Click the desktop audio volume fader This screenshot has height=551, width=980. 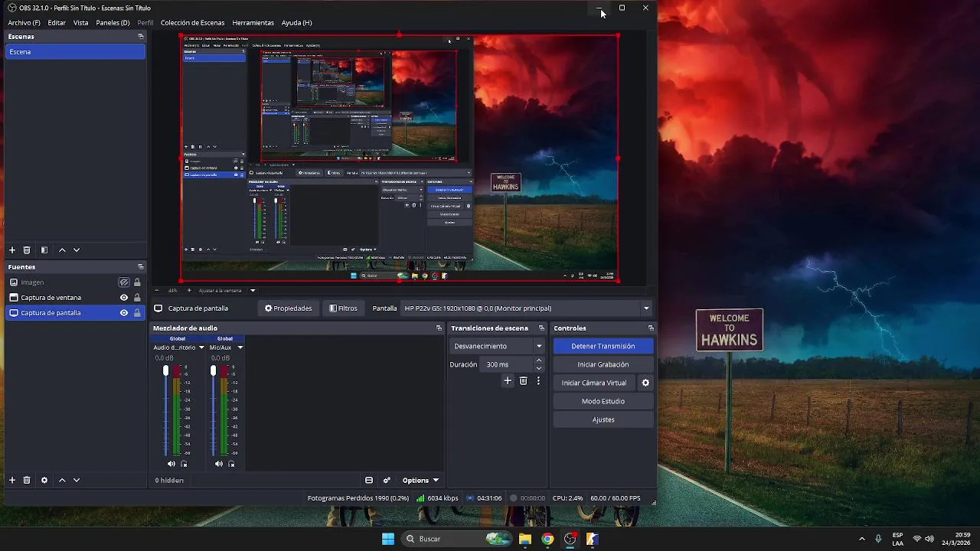pos(165,370)
